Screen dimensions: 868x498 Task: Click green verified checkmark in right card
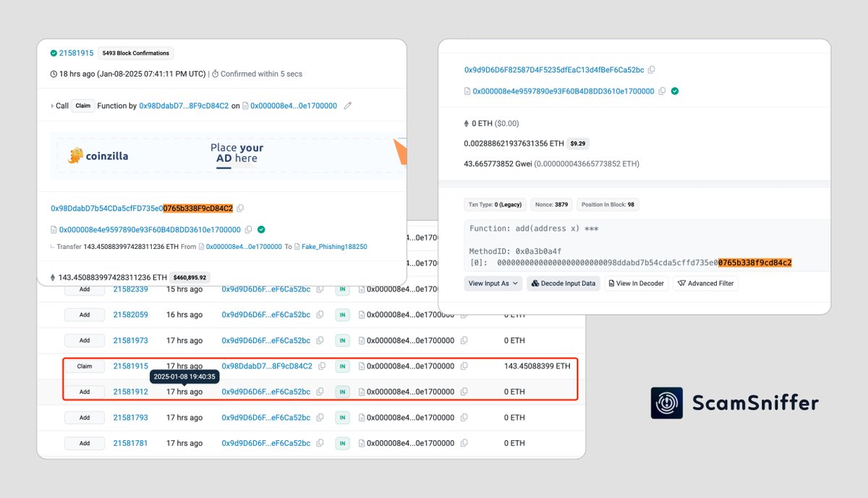coord(675,91)
